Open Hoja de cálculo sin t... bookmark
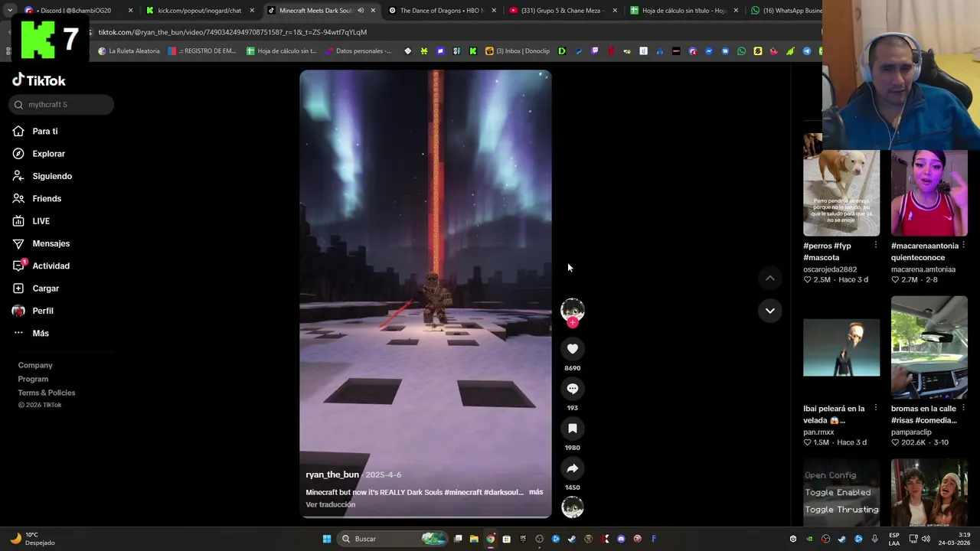Screen dimensions: 980x551 pyautogui.click(x=281, y=51)
